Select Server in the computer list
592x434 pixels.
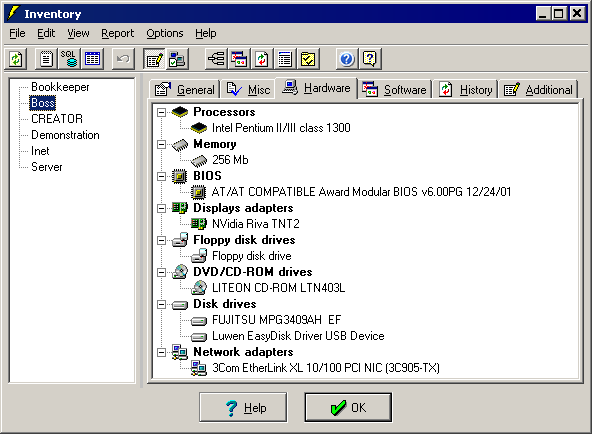point(46,167)
